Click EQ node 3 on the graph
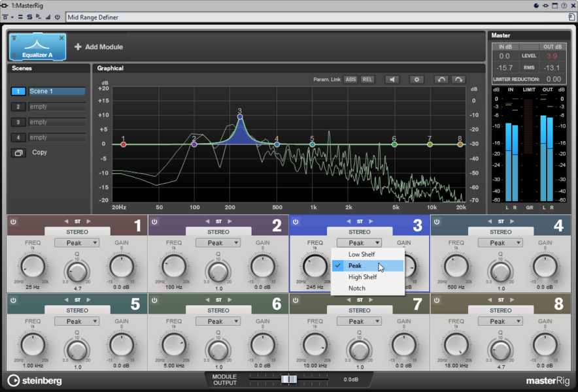 240,117
